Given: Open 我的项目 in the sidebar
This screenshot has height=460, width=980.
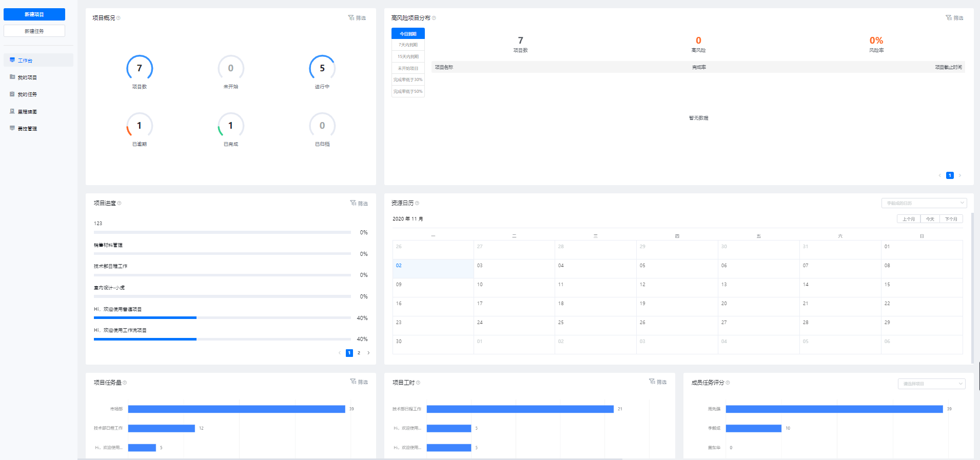Looking at the screenshot, I should click(x=38, y=77).
